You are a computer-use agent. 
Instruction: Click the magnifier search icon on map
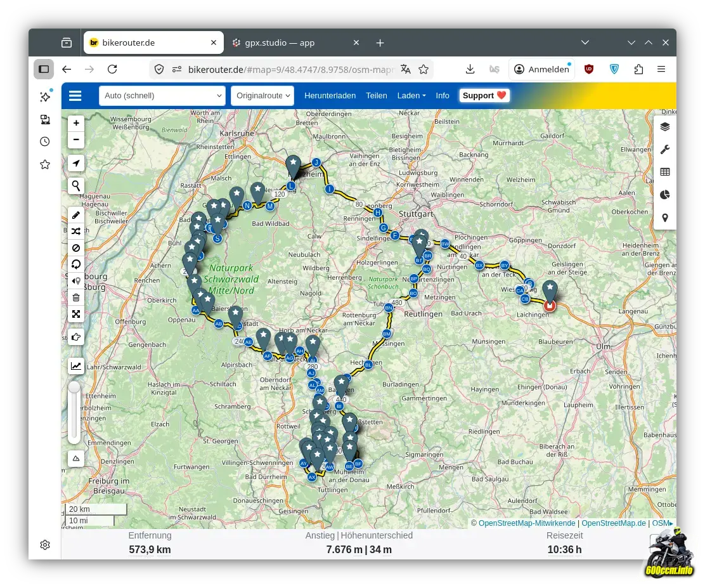coord(76,186)
